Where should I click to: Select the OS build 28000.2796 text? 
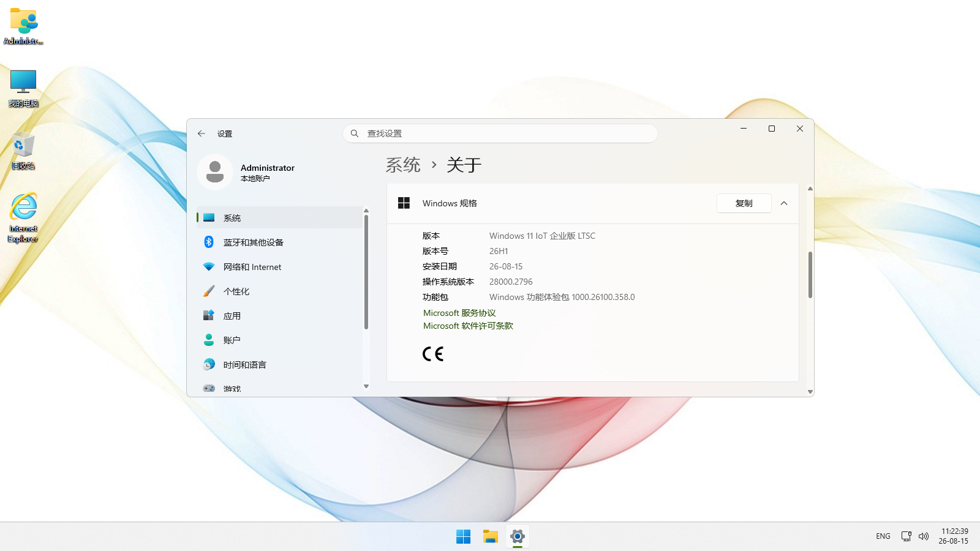511,282
